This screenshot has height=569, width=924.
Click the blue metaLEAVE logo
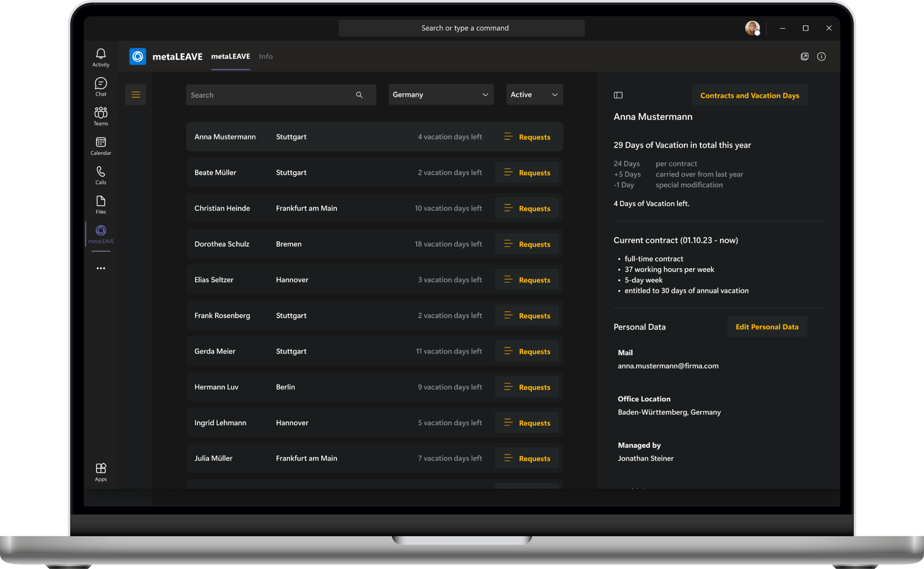(x=138, y=57)
